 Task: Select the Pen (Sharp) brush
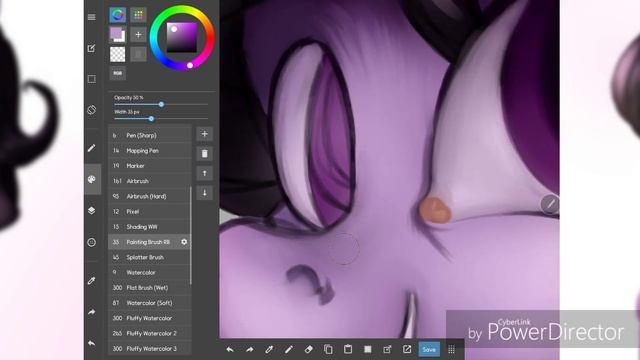pyautogui.click(x=150, y=135)
